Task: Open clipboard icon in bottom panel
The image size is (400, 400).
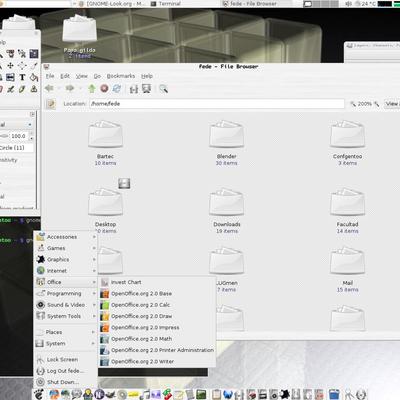Action: pyautogui.click(x=216, y=395)
